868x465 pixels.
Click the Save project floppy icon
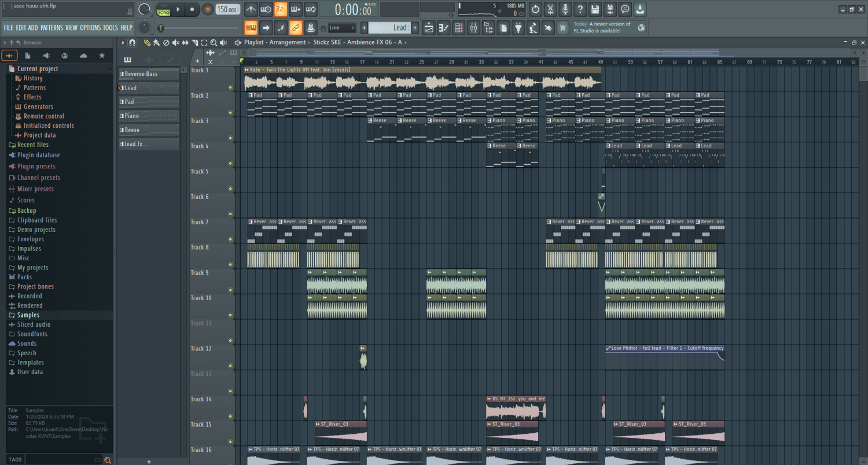tap(595, 9)
